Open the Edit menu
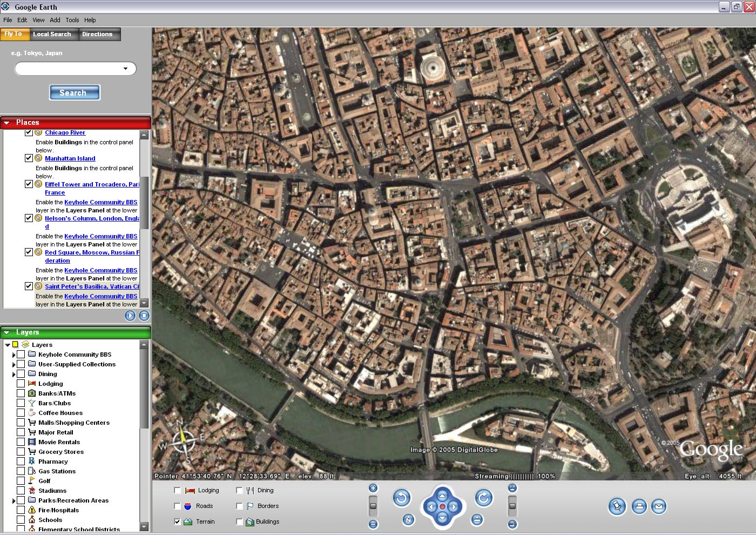 pyautogui.click(x=22, y=20)
